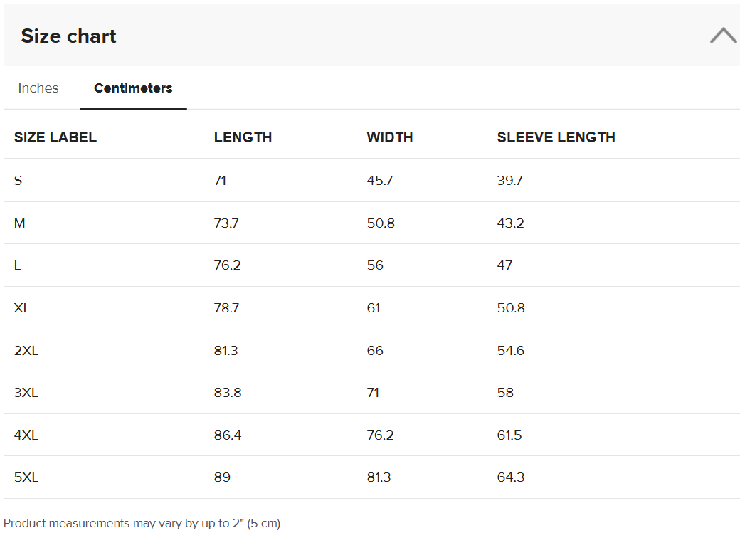Select the M size row label
This screenshot has width=740, height=560.
(19, 223)
